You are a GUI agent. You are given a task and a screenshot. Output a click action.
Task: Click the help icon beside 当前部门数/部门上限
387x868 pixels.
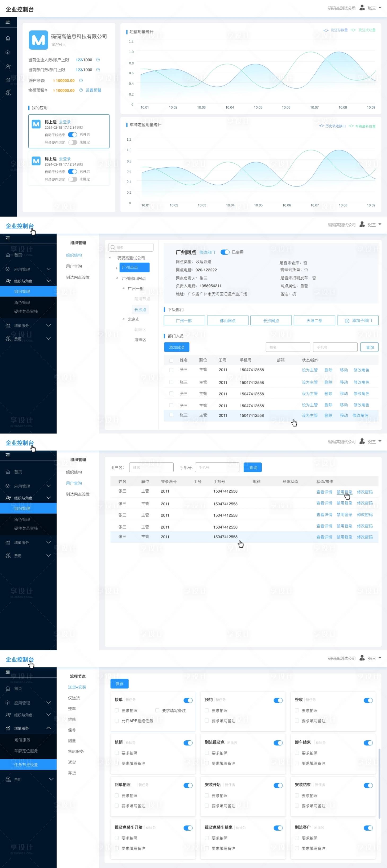[98, 70]
